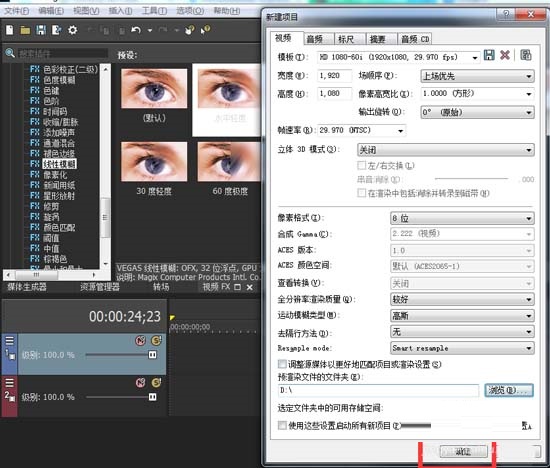Viewport: 550px width, 468px height.
Task: Activate the What's This help cursor icon
Action: tap(205, 30)
